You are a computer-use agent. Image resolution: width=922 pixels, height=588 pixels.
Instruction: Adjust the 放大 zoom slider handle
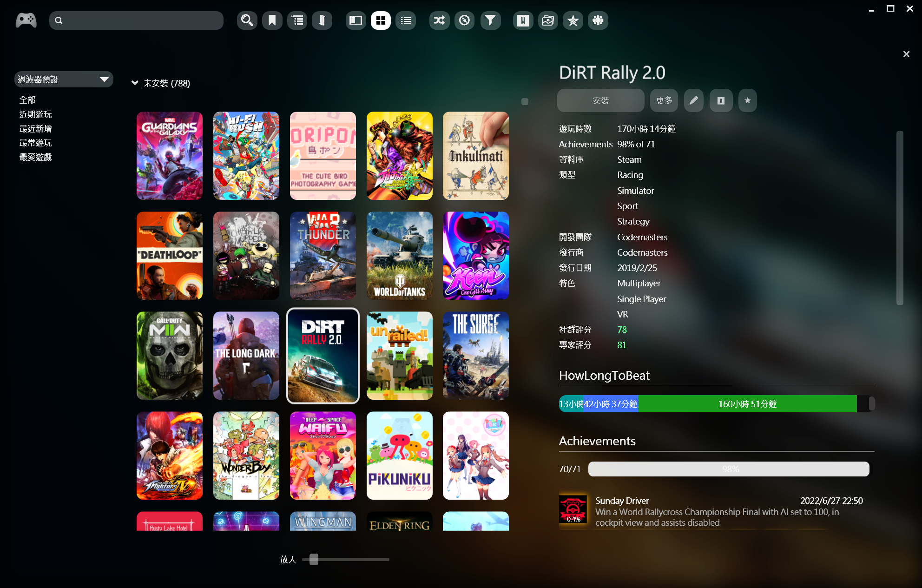(x=314, y=559)
